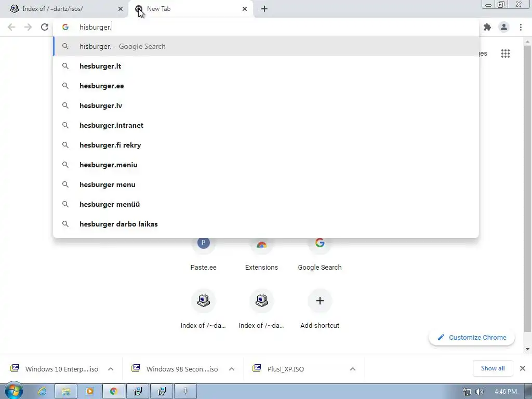Switch to Index of /~dartz/isos/ tab
Viewport: 532px width, 399px height.
[64, 9]
